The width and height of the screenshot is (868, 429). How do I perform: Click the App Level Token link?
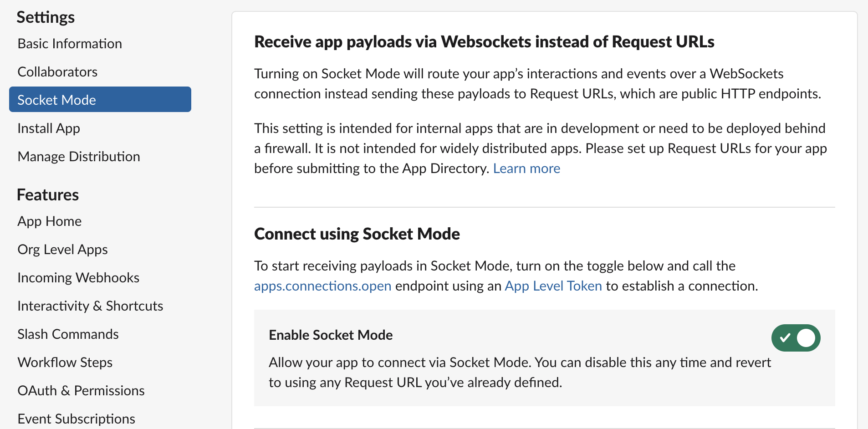point(553,286)
